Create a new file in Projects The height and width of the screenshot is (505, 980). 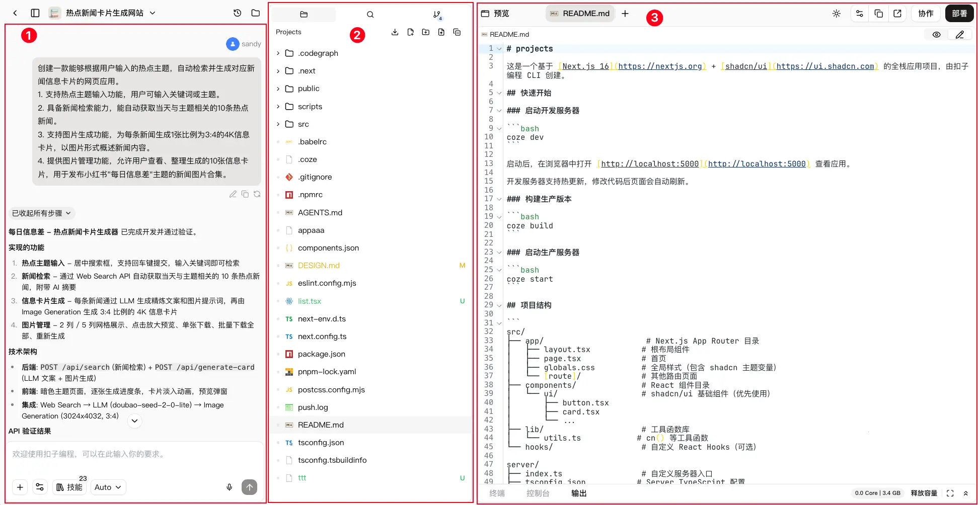coord(411,32)
